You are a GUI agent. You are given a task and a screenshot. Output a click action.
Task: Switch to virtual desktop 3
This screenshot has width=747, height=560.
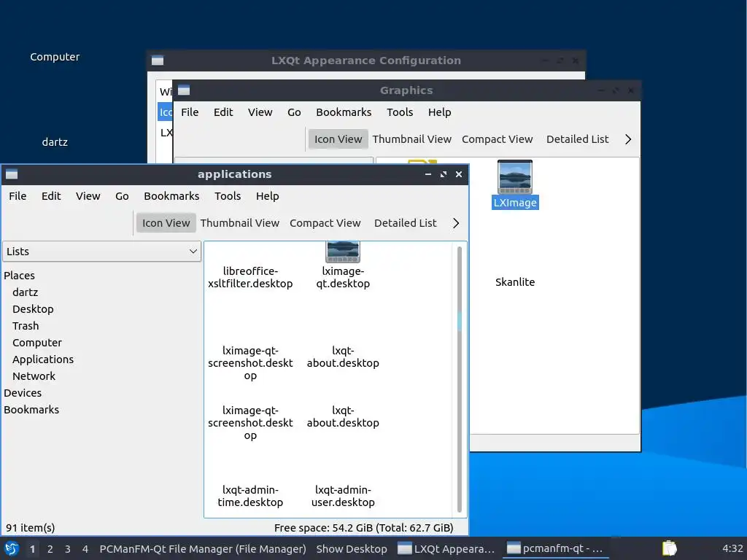click(68, 549)
